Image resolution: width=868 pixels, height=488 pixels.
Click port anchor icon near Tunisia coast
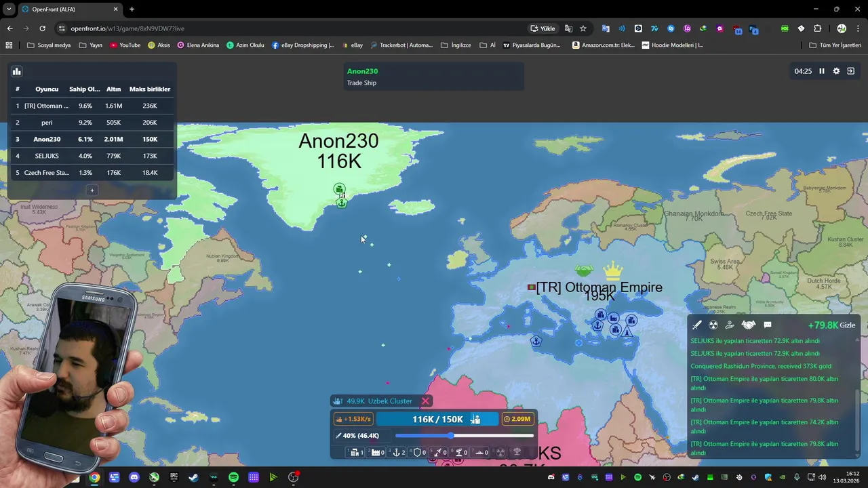coord(536,341)
